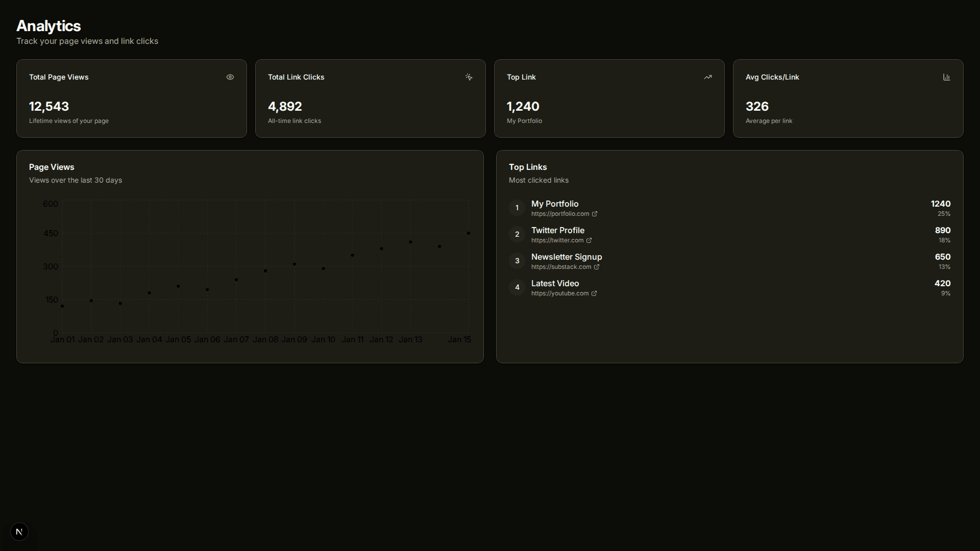This screenshot has width=980, height=551.
Task: Click the bar chart icon on Avg Clicks/Link card
Action: pyautogui.click(x=946, y=77)
